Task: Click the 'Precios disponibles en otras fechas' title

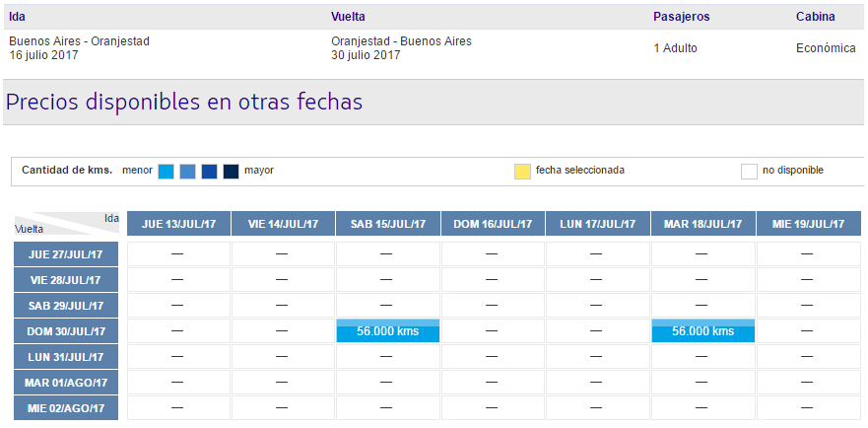Action: tap(184, 102)
